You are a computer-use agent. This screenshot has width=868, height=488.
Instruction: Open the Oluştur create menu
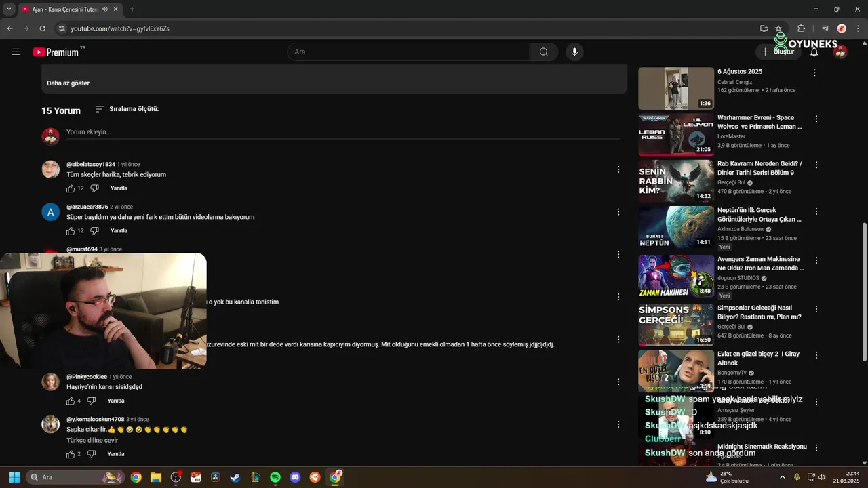pos(777,52)
